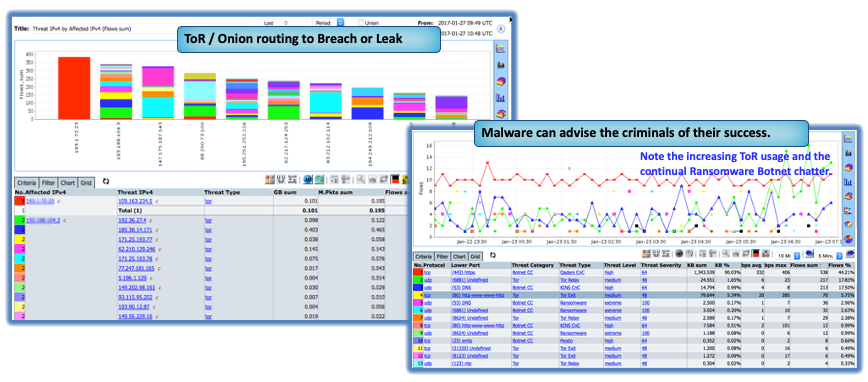Open threat IP 109.163.234.5 link
Screen dimensions: 868x382
click(135, 202)
